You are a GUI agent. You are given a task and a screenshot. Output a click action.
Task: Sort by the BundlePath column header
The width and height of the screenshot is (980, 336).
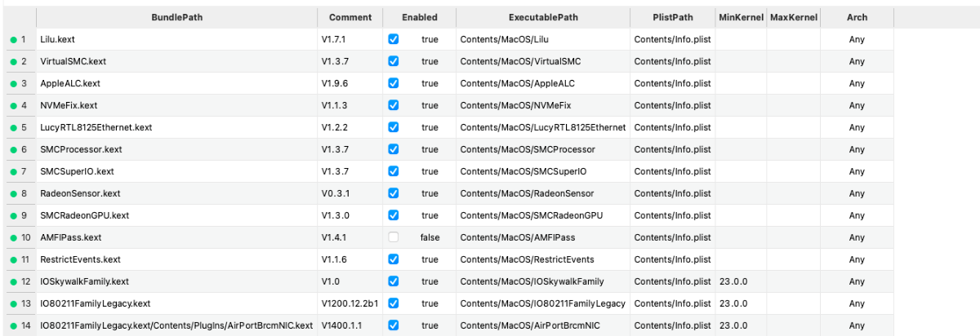[176, 17]
